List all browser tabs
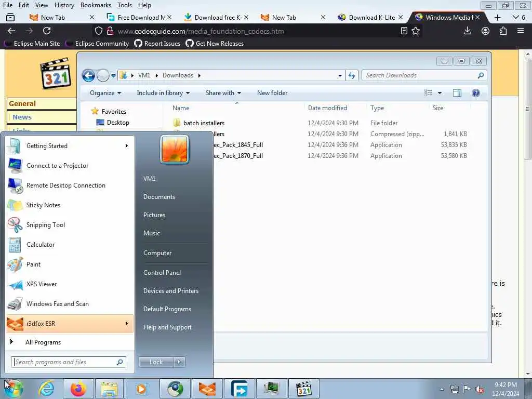 point(516,17)
